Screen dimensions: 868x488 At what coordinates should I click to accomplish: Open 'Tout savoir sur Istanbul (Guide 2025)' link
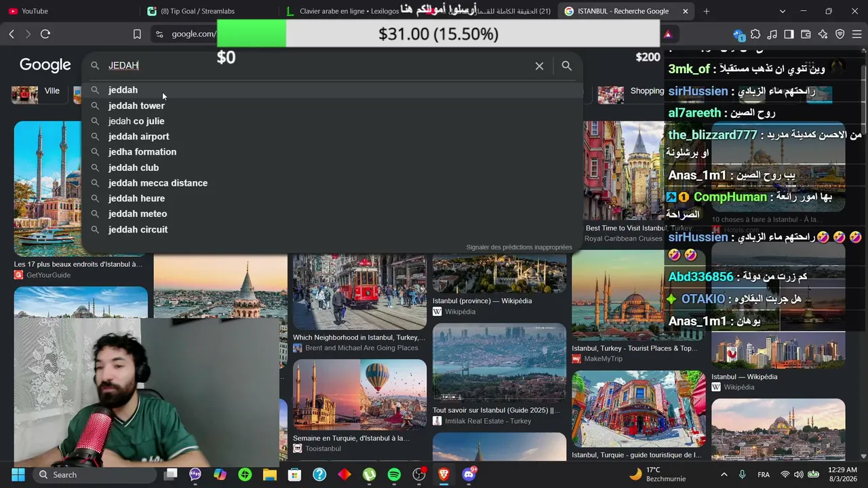[x=496, y=411]
